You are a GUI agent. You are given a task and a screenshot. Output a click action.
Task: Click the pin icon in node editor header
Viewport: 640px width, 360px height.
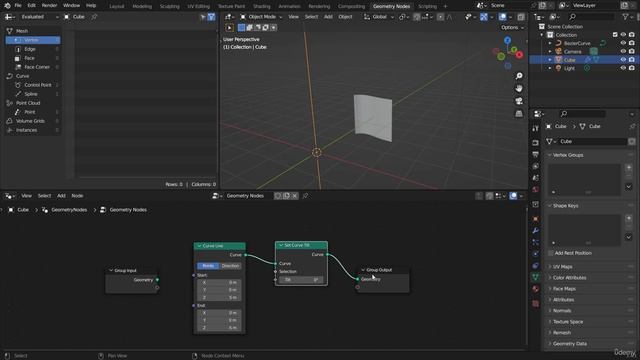point(305,196)
